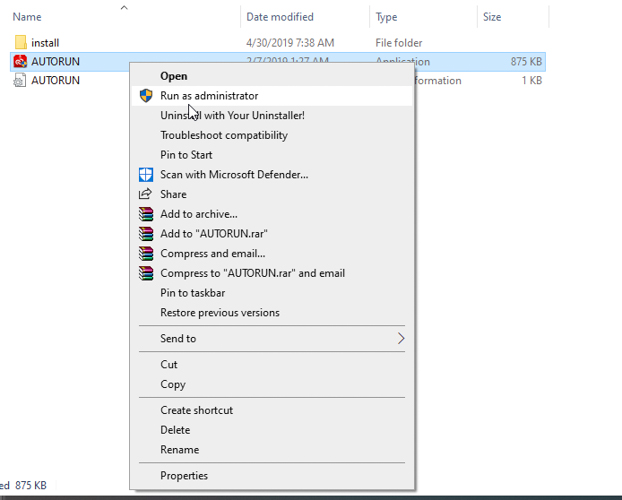This screenshot has width=622, height=500.
Task: Click the Share arrow icon in menu
Action: pyautogui.click(x=146, y=194)
